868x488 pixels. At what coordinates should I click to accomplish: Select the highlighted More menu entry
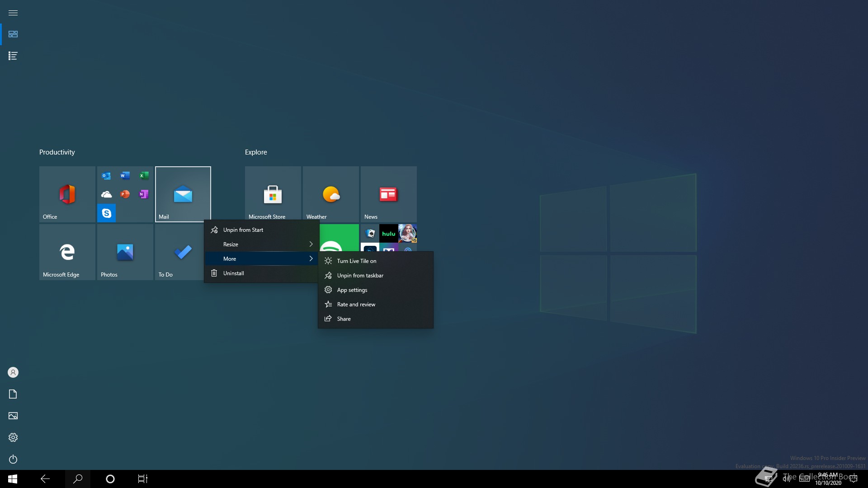[x=261, y=259]
